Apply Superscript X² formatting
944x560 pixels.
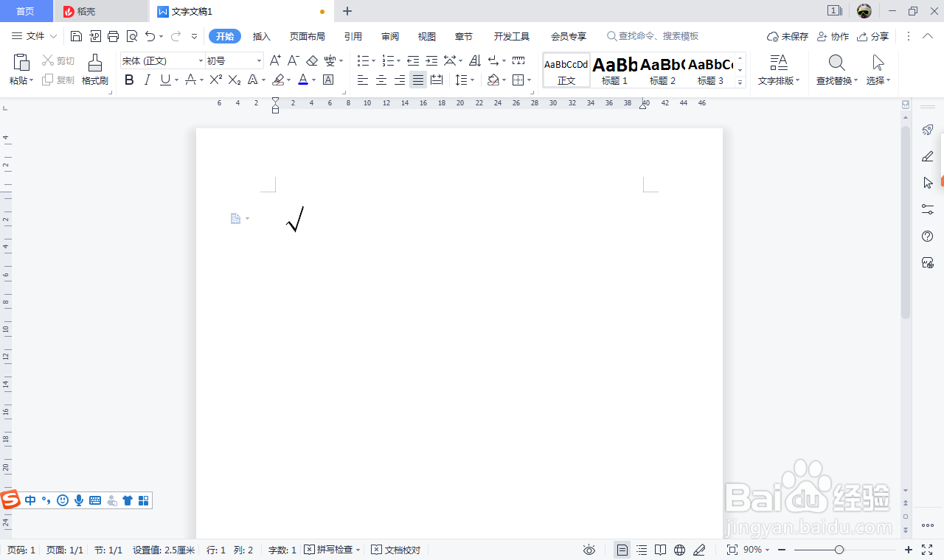216,80
